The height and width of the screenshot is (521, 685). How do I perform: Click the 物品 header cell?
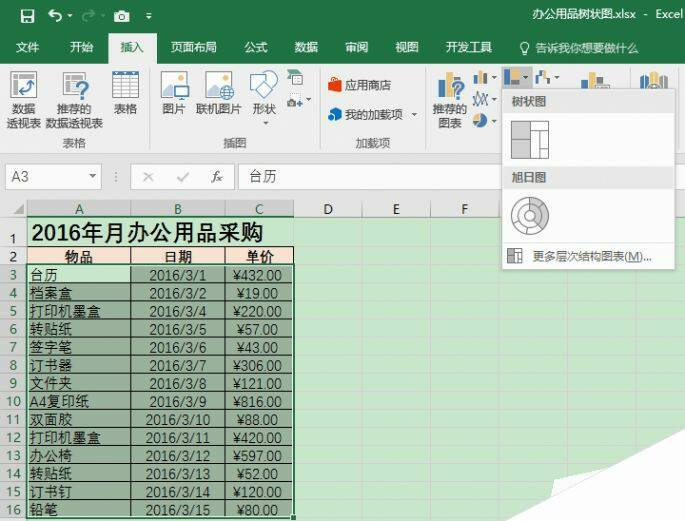(x=79, y=256)
